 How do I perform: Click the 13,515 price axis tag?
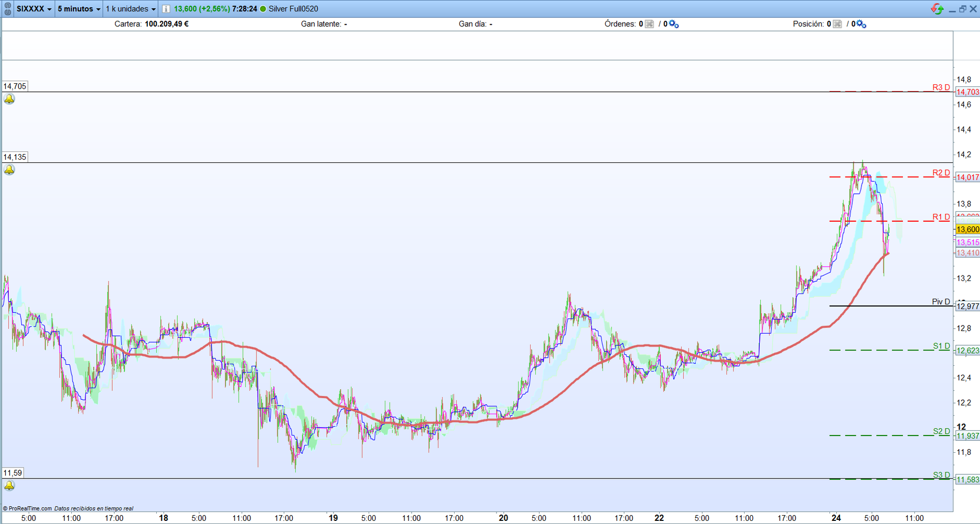967,243
